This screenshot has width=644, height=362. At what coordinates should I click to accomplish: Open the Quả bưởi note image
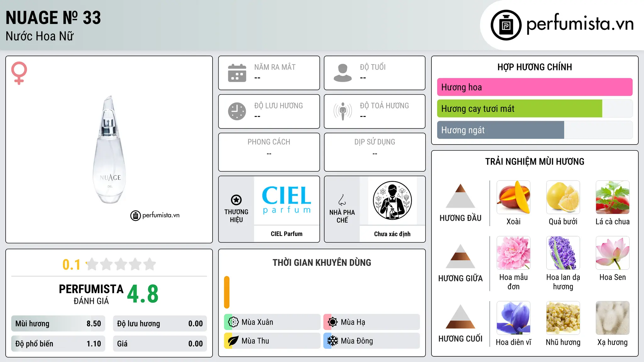[x=563, y=197]
